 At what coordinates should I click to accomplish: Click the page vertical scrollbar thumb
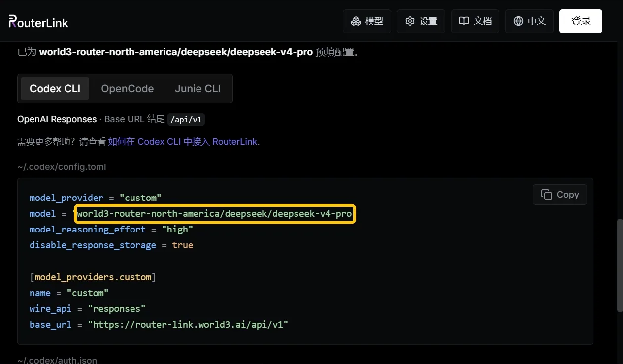pos(620,265)
